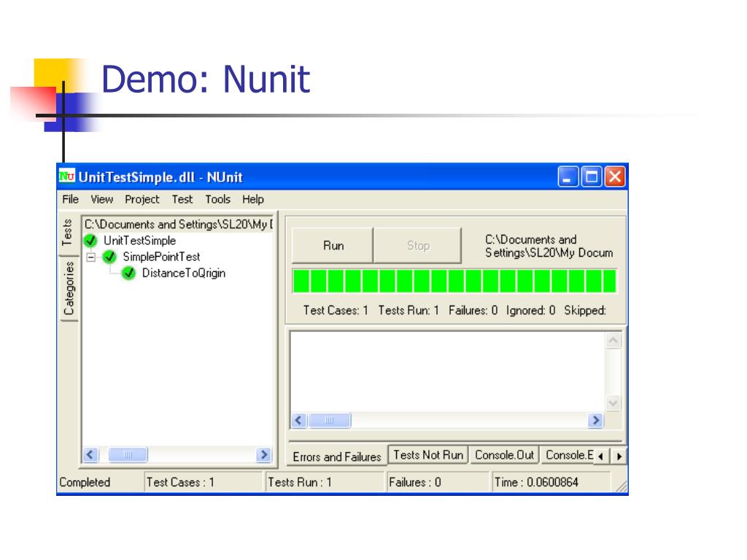Click the tab strip scroll-left arrow

[601, 456]
